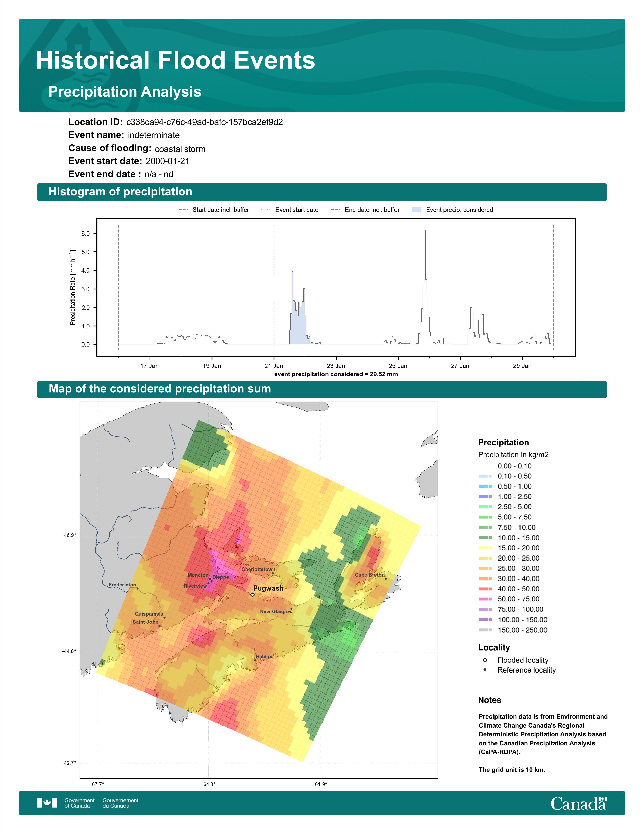Click the 'Histogram of precipitation' section header
Viewport: 644px width, 834px height.
[x=120, y=192]
